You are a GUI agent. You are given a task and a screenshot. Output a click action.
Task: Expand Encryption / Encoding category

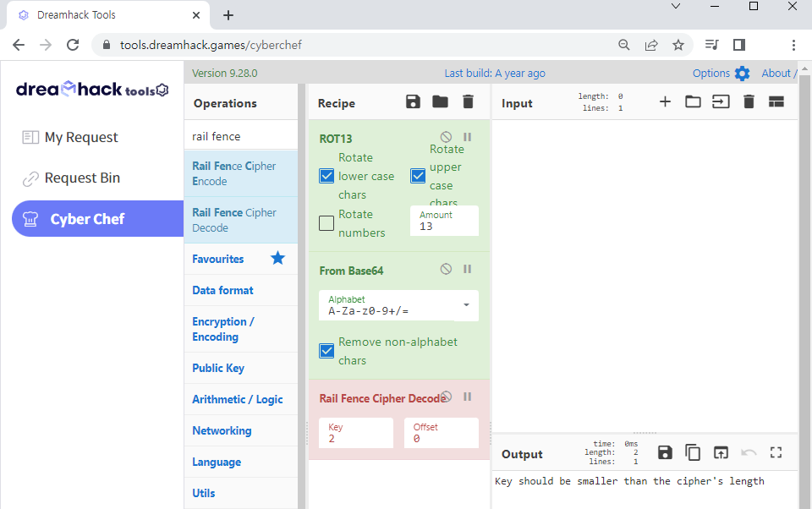[241, 329]
